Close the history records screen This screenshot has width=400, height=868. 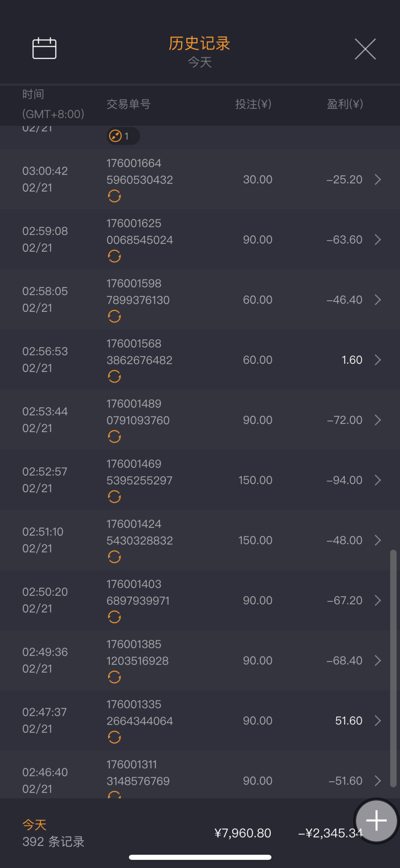(365, 49)
